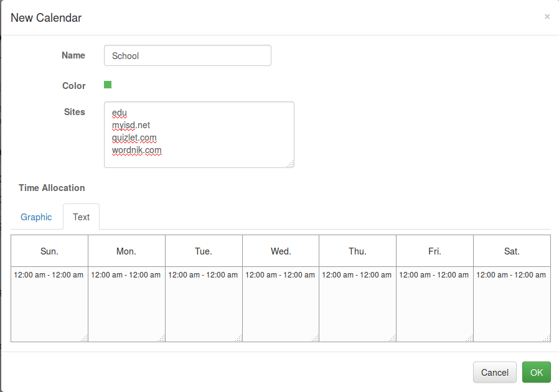Click the Saturday time allocation box
Image resolution: width=559 pixels, height=392 pixels.
pyautogui.click(x=512, y=304)
